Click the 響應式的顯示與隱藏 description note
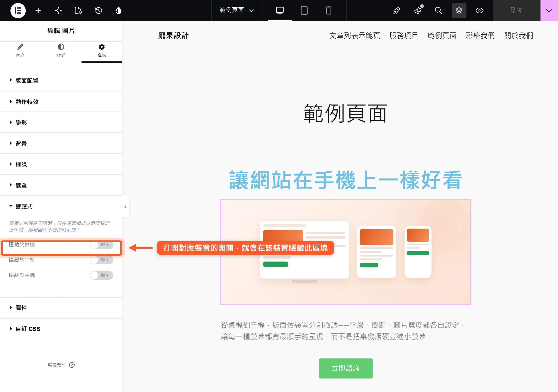The image size is (558, 392). pos(60,226)
